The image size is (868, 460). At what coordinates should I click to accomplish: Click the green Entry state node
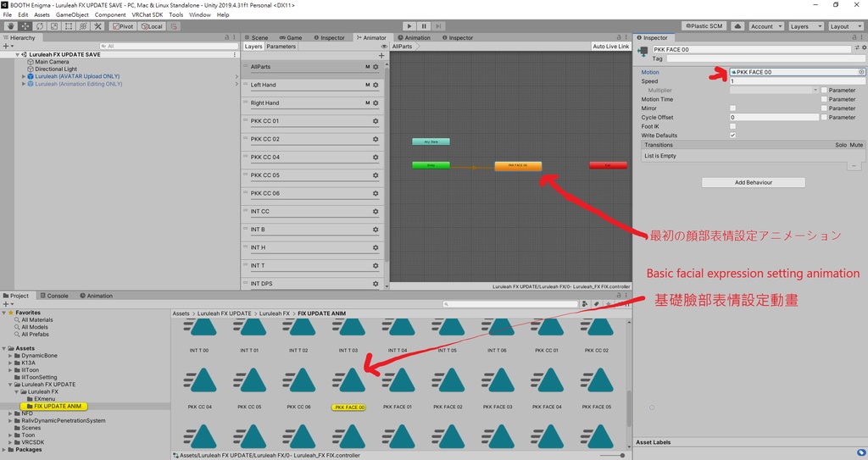(431, 165)
